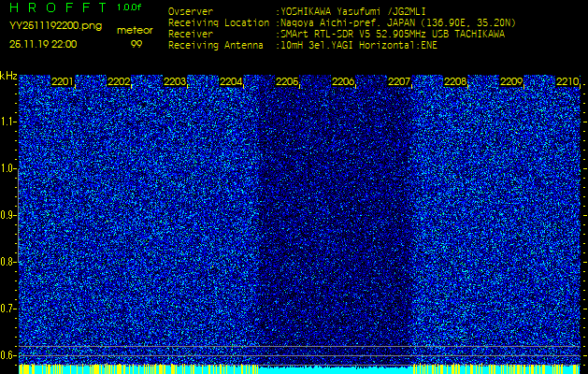Click the 0.6 kHz axis label
The width and height of the screenshot is (588, 374).
click(x=7, y=355)
